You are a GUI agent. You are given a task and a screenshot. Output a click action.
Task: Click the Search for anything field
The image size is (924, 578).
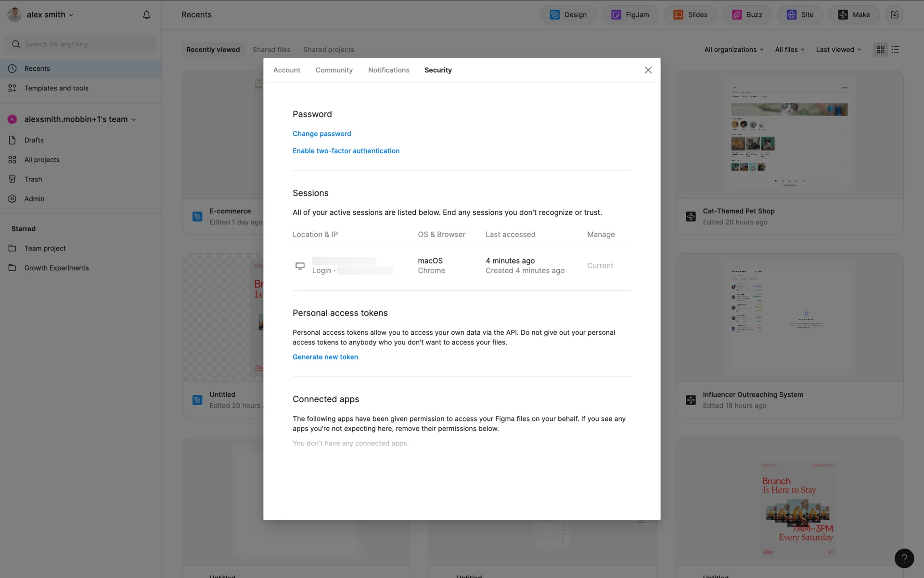coord(81,44)
